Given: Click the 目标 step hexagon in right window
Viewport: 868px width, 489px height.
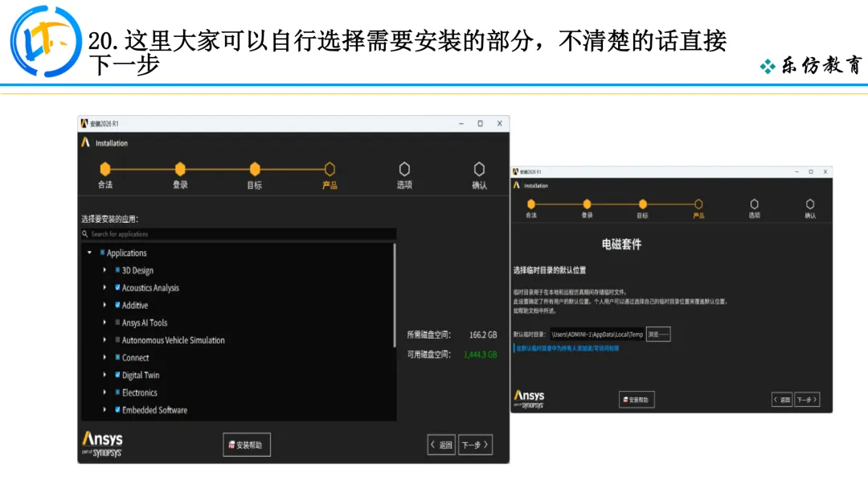Looking at the screenshot, I should click(643, 203).
